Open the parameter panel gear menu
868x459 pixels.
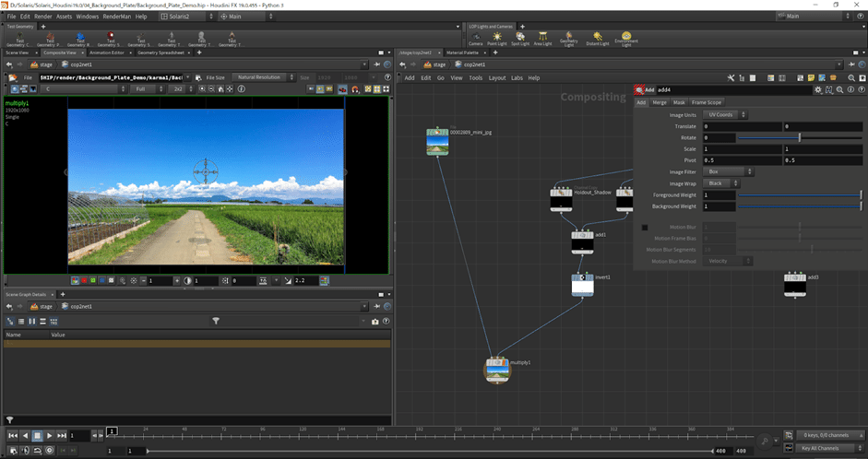click(x=817, y=89)
